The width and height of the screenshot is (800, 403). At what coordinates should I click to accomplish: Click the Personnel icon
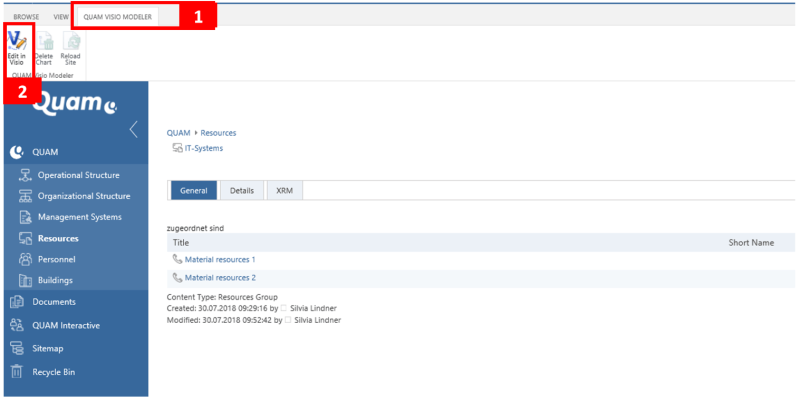(25, 259)
